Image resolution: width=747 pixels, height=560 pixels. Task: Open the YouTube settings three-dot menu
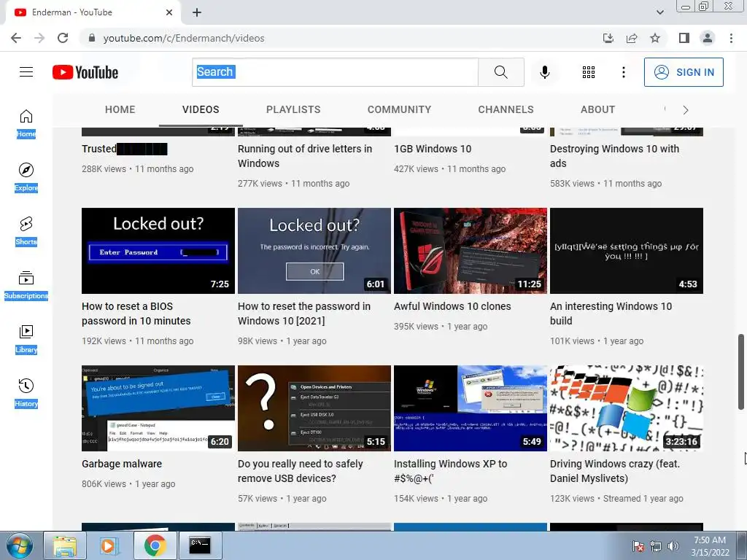(623, 72)
